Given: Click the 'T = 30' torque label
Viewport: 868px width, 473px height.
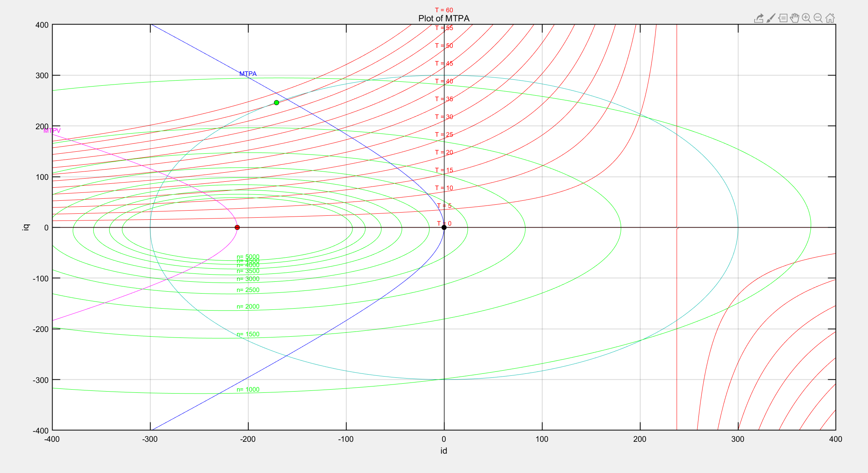Looking at the screenshot, I should tap(444, 117).
